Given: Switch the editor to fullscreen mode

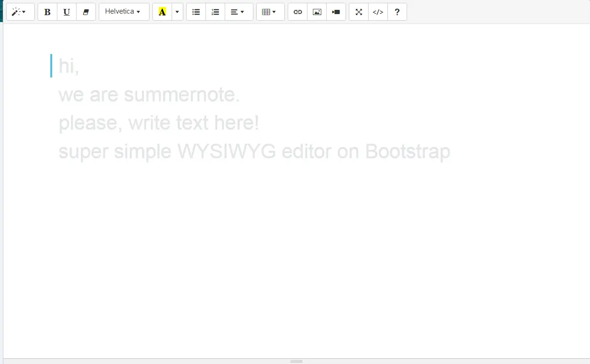Looking at the screenshot, I should click(x=359, y=12).
